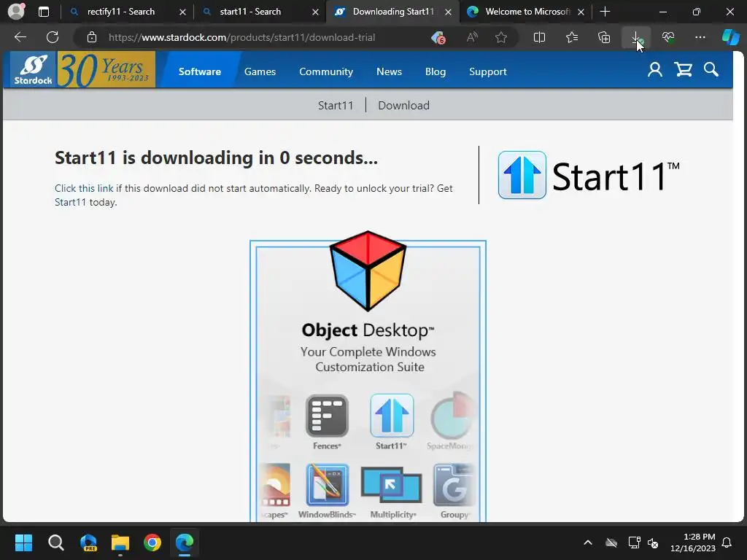Click the Download breadcrumb link
Viewport: 747px width, 560px height.
(403, 105)
